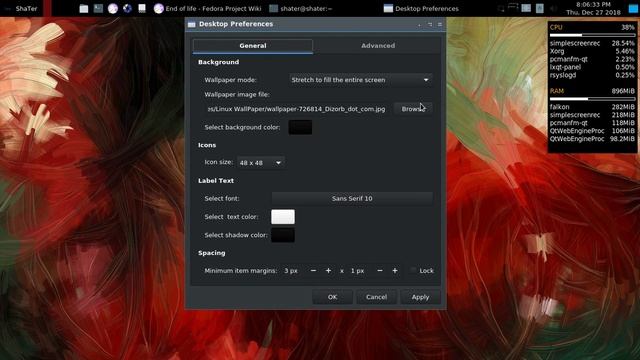The image size is (640, 360).
Task: Click the wallpaper image file path field
Action: pyautogui.click(x=296, y=109)
